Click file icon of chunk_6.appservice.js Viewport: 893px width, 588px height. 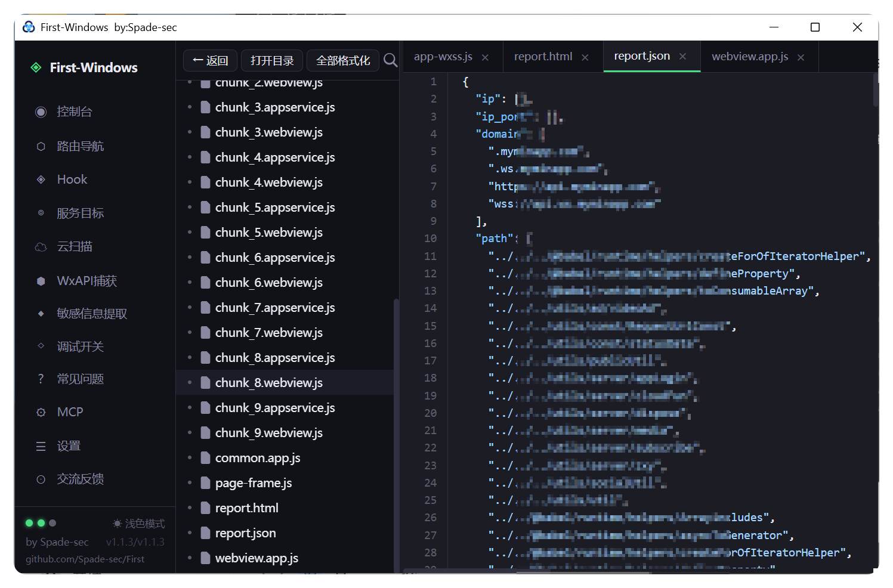[x=205, y=258]
